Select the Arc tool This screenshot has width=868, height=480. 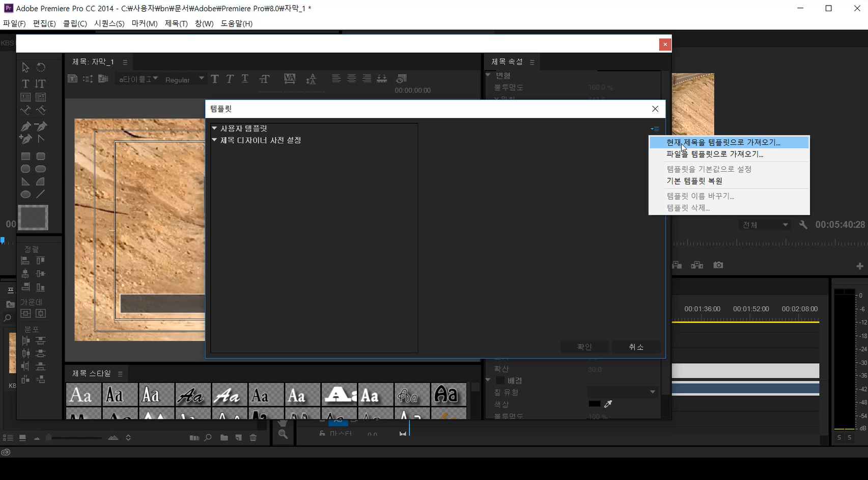point(41,181)
